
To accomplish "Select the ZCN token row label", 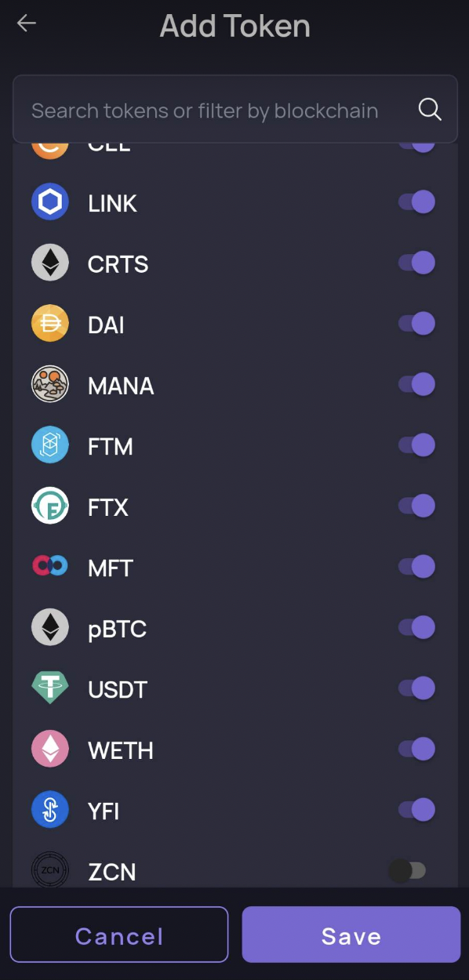I will click(112, 871).
